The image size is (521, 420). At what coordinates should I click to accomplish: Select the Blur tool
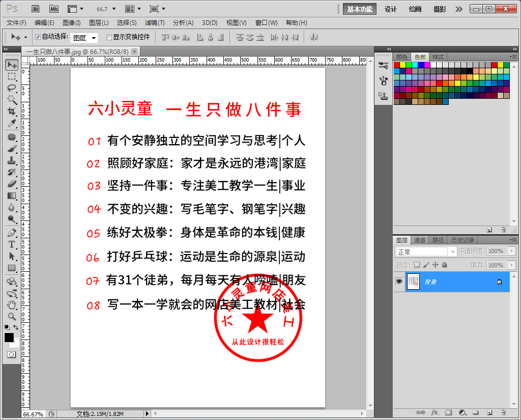tap(12, 207)
